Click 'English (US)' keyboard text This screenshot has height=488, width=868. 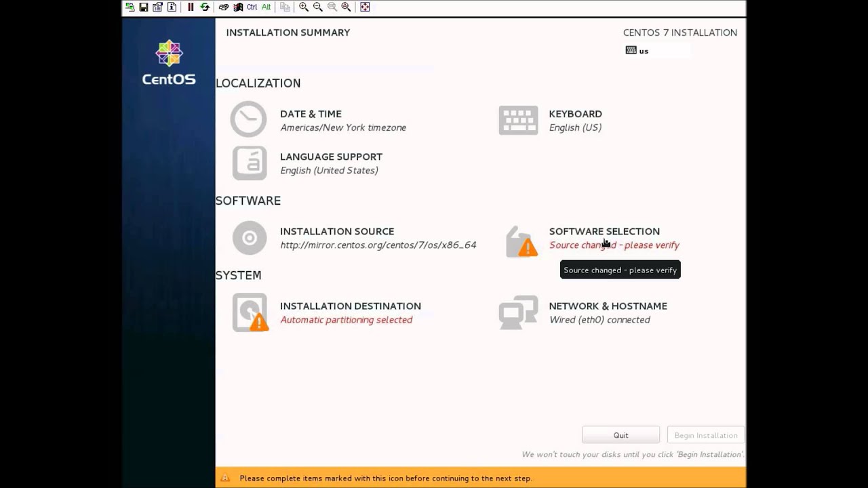click(575, 127)
